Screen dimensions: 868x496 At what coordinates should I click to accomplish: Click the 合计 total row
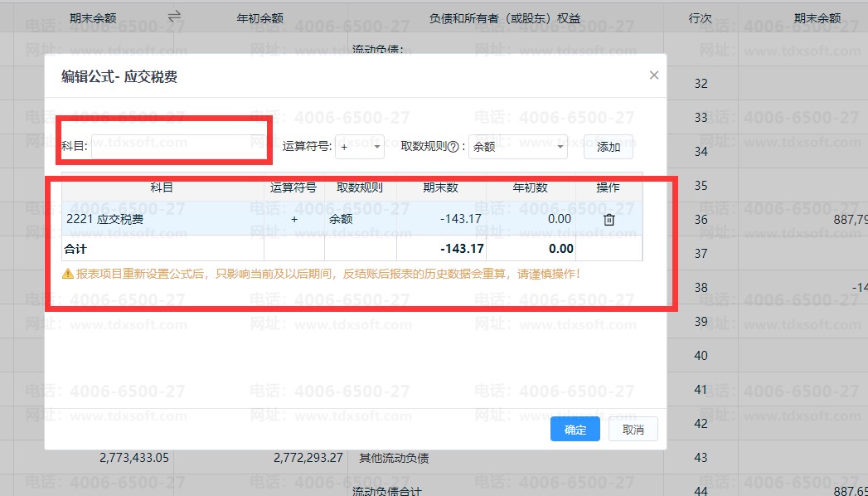[x=352, y=249]
